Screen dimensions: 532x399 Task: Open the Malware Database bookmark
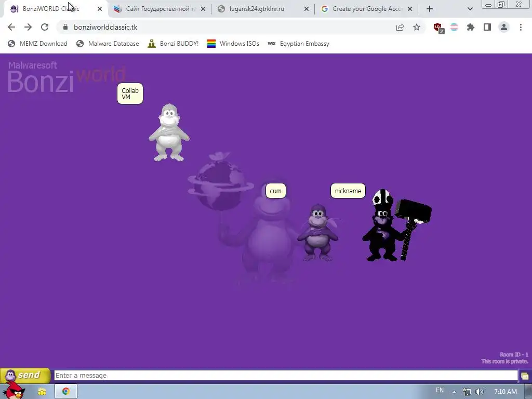coord(108,44)
